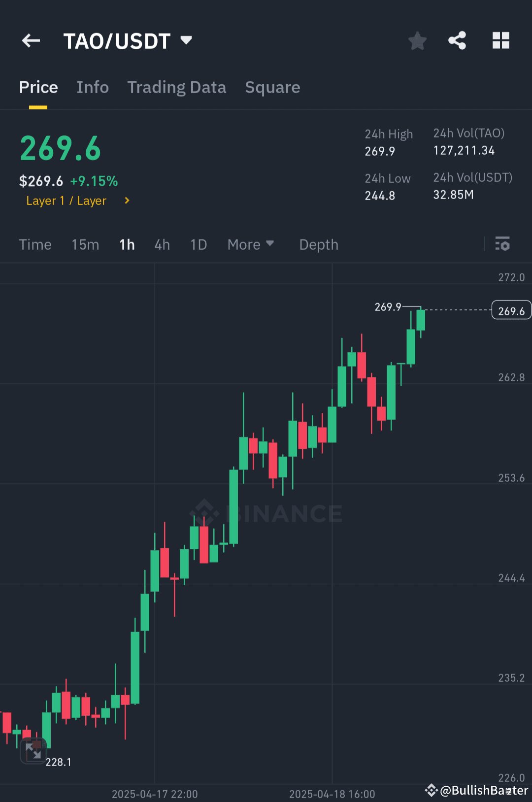The height and width of the screenshot is (802, 532).
Task: Enable the 4h candle interval
Action: [162, 244]
